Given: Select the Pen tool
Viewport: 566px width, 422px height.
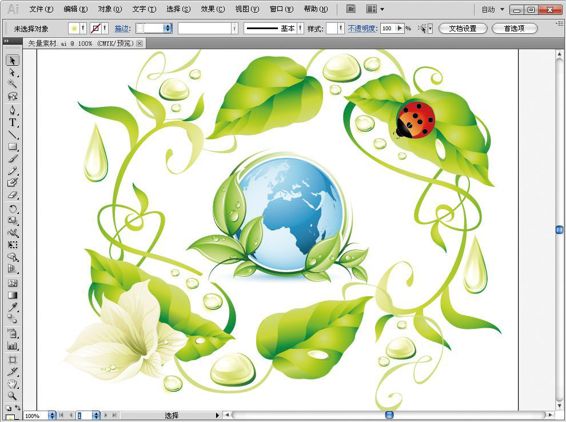Looking at the screenshot, I should click(x=12, y=110).
